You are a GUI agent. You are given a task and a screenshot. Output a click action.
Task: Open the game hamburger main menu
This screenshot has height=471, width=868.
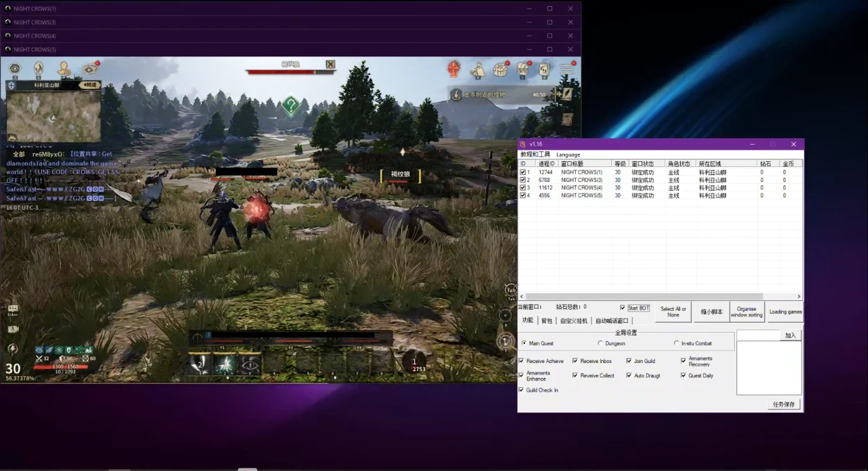coord(567,69)
